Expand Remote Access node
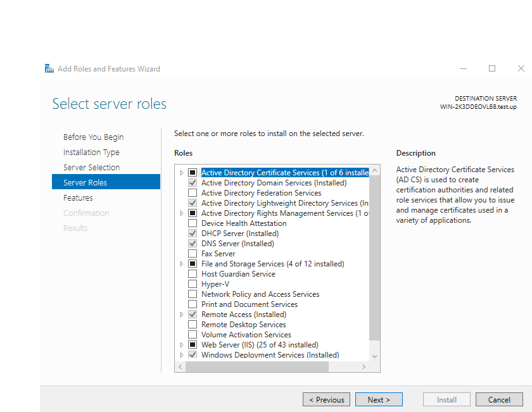The width and height of the screenshot is (532, 412). (x=182, y=315)
